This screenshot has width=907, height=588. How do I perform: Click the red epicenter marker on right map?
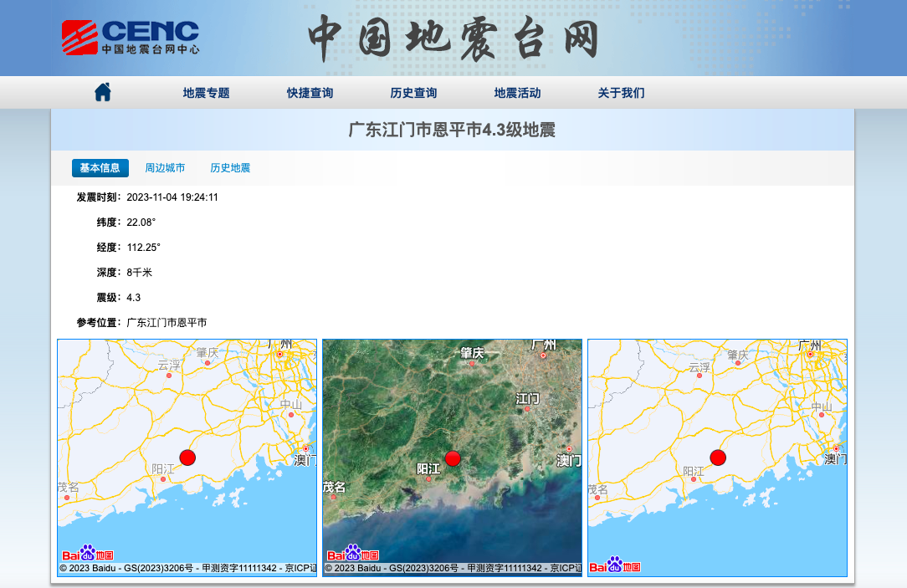[718, 458]
